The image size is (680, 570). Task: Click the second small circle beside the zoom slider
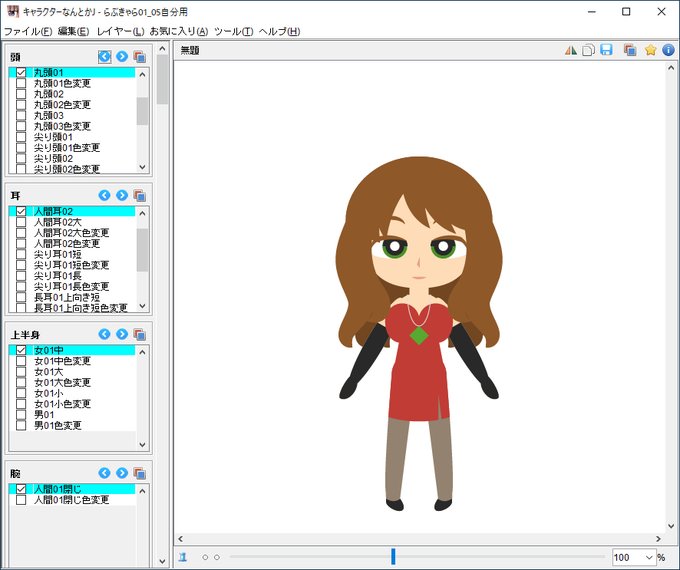217,557
